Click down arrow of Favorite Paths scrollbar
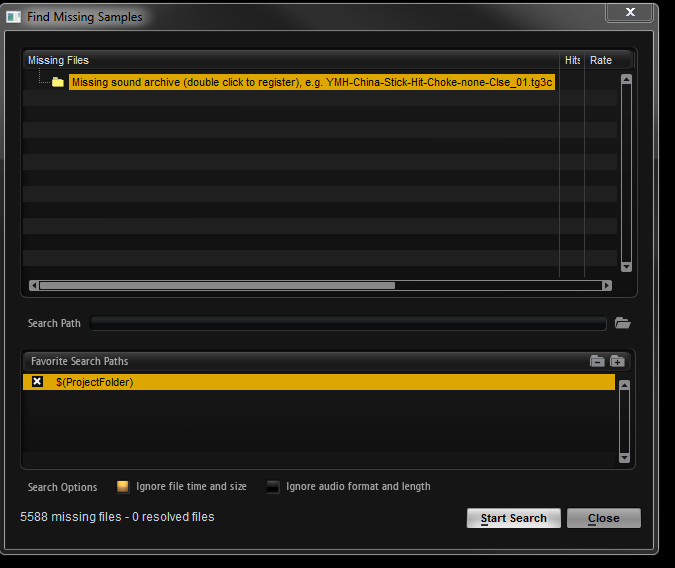675x568 pixels. pos(624,457)
